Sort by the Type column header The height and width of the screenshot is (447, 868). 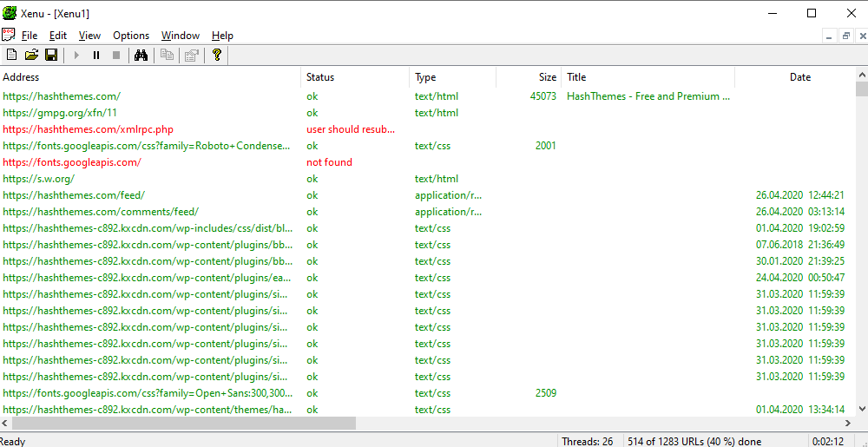(x=453, y=77)
